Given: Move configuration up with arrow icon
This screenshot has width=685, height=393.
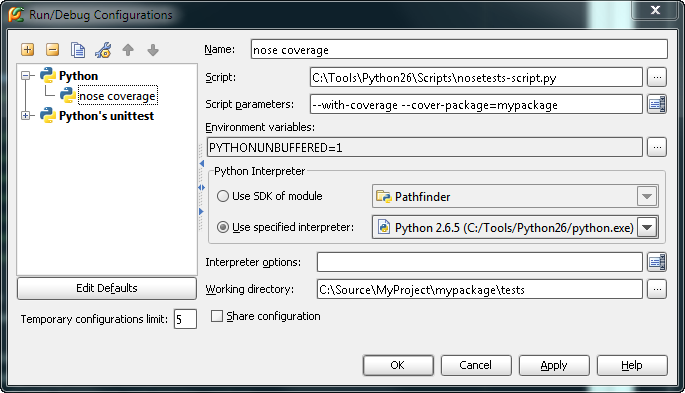Looking at the screenshot, I should 128,50.
